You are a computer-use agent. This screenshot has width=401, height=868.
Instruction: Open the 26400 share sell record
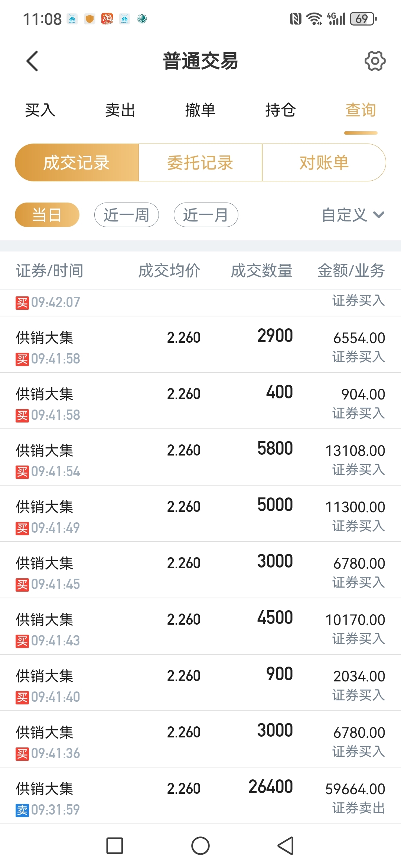click(x=200, y=796)
